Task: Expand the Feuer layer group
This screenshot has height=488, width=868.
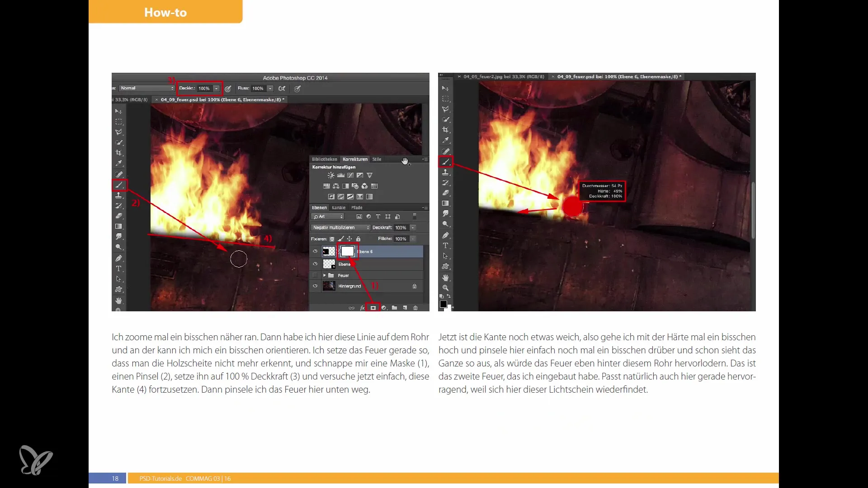Action: (324, 275)
